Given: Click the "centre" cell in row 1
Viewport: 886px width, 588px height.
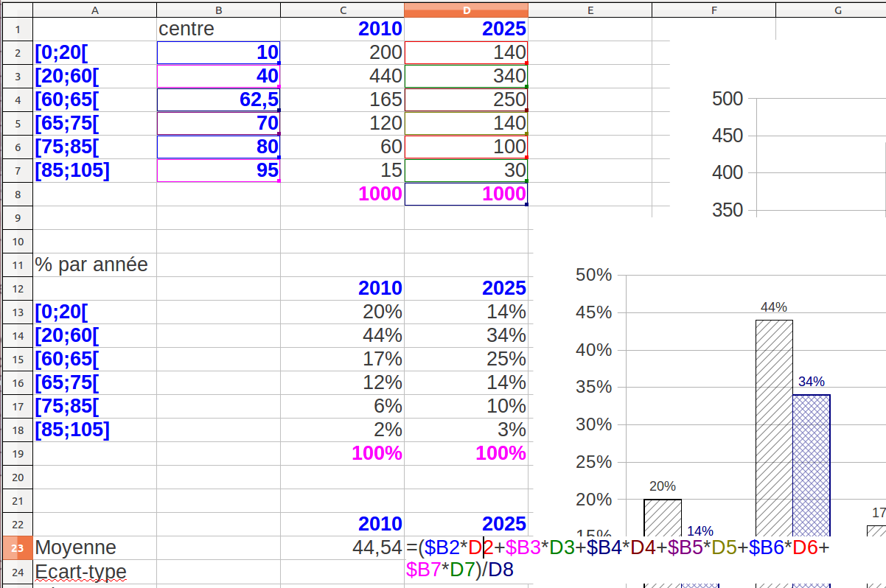Looking at the screenshot, I should coord(218,29).
